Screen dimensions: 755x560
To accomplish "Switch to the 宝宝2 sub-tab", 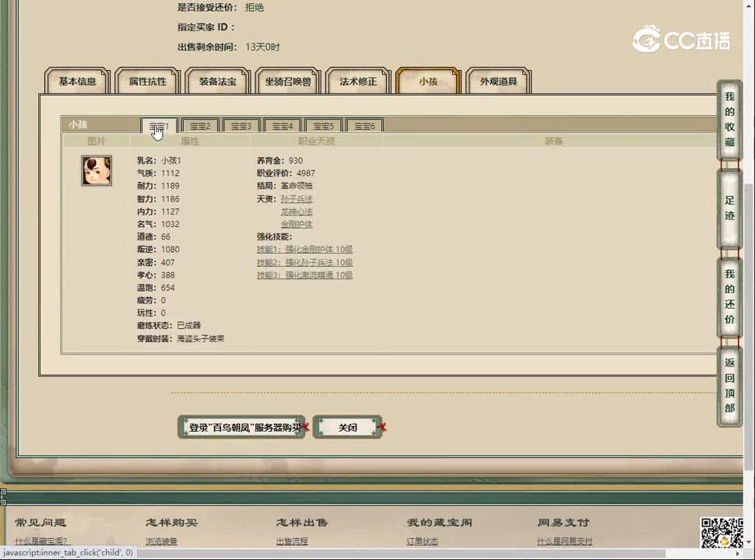I will (200, 126).
